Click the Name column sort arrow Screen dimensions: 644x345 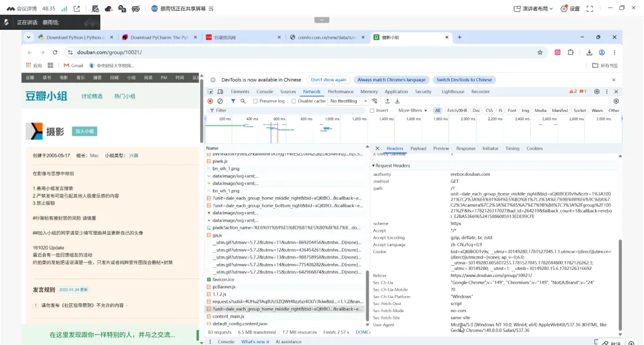(367, 147)
